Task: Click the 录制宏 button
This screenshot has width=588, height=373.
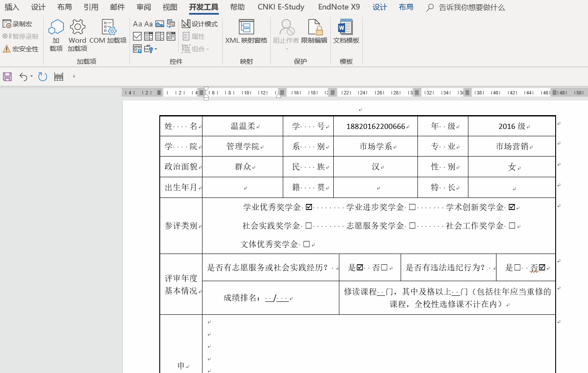Action: click(18, 24)
